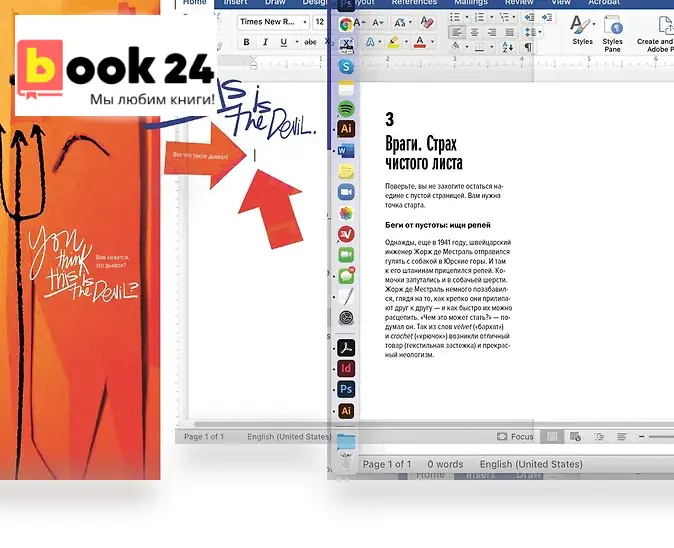The height and width of the screenshot is (548, 674).
Task: Launch Adobe Acrobat from the dock
Action: click(x=346, y=348)
